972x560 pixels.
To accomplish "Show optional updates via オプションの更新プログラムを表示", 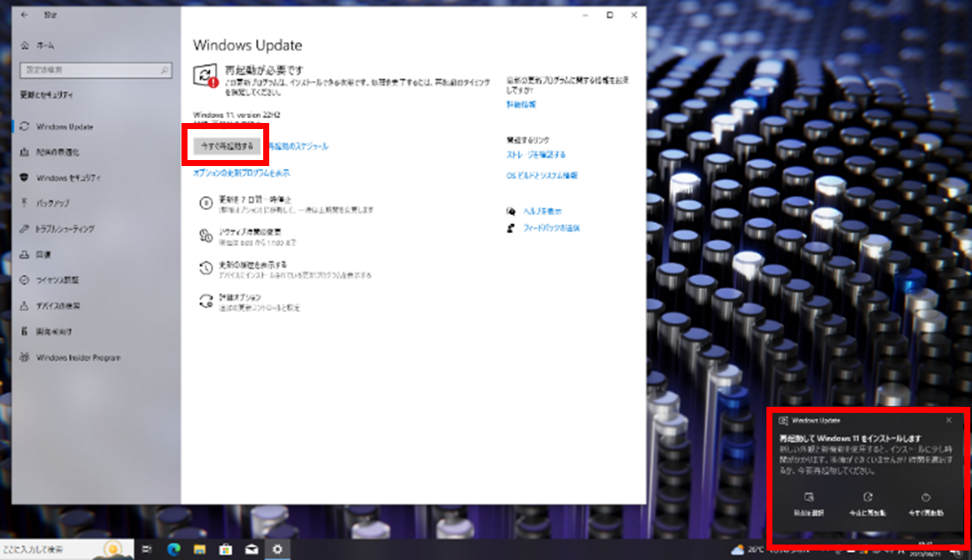I will (x=241, y=173).
